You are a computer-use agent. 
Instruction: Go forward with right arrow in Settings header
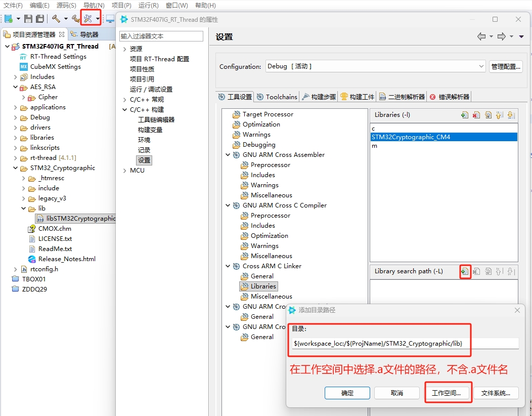(x=502, y=36)
